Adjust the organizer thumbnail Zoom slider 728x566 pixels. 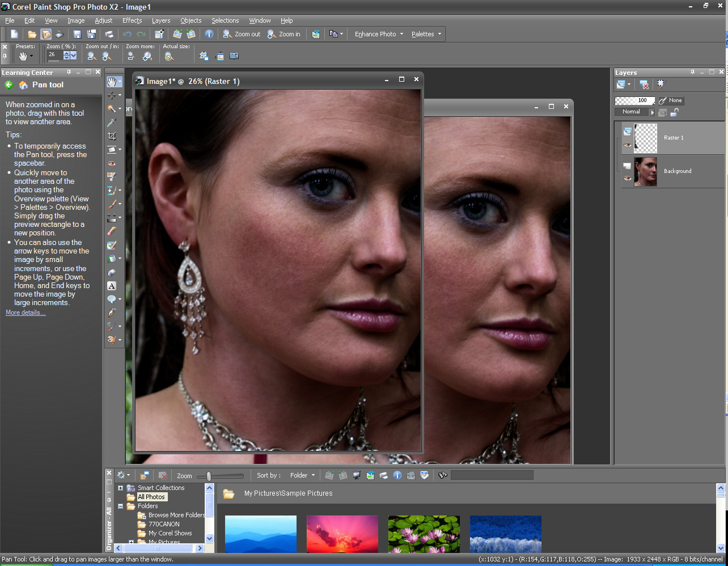click(209, 476)
